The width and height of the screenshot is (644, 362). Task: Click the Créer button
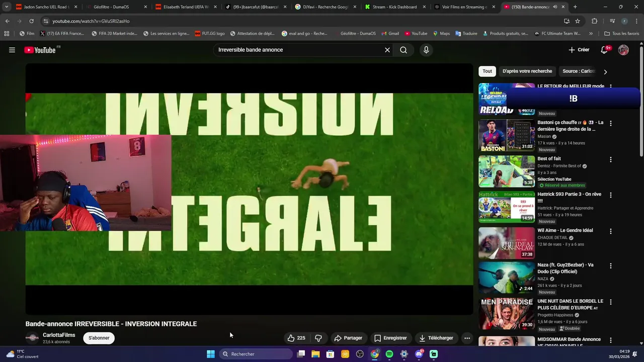coord(579,50)
